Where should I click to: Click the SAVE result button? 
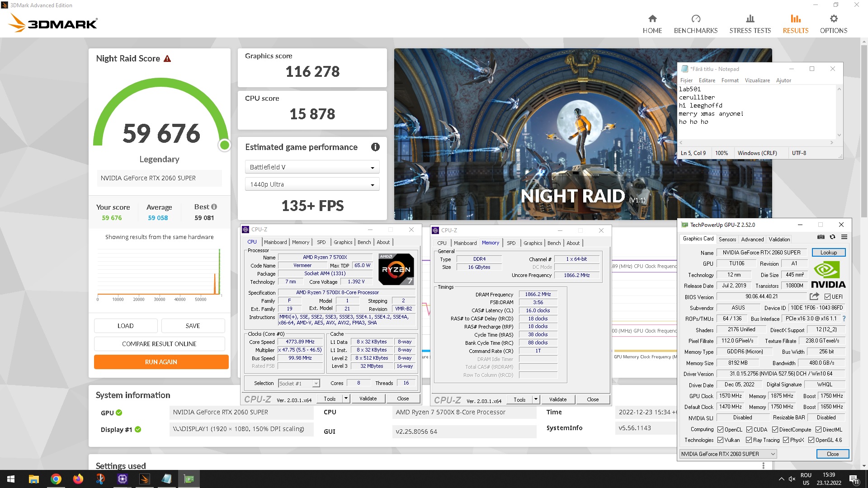pyautogui.click(x=193, y=326)
